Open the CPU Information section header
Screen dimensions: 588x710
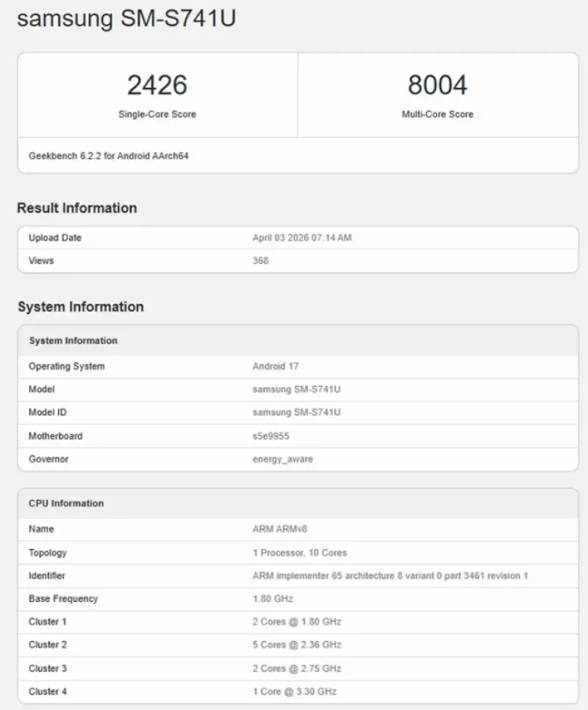(x=67, y=503)
